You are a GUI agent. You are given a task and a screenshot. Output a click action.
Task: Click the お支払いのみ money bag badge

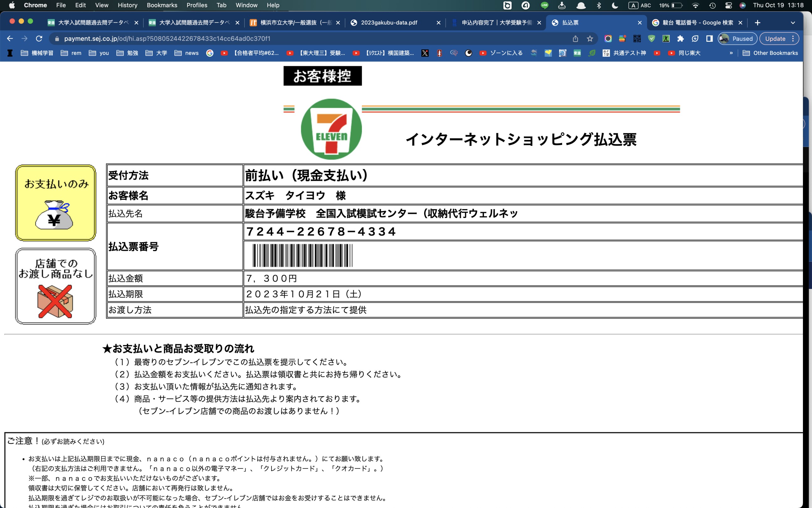click(56, 203)
